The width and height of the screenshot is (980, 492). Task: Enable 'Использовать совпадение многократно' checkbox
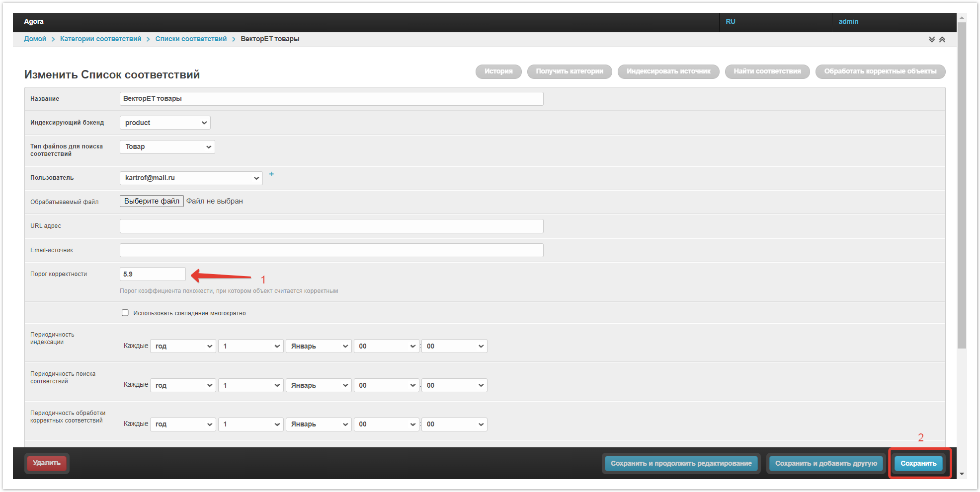[x=125, y=313]
